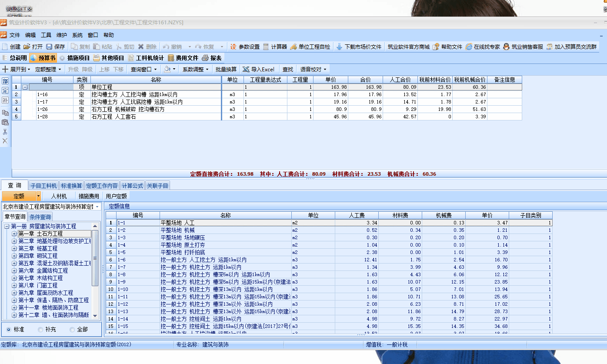Screen dimensions: 607x364
Task: Click the 保存 save icon in toolbar
Action: click(x=49, y=47)
